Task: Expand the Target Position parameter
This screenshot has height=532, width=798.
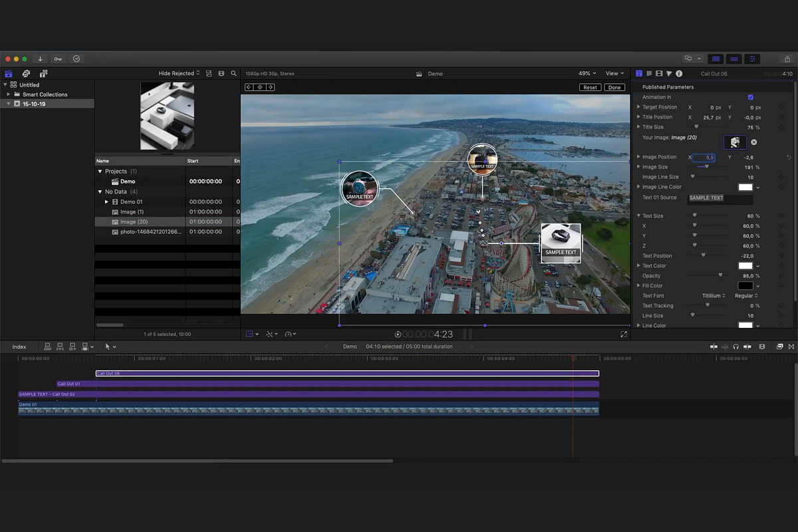Action: pyautogui.click(x=638, y=107)
